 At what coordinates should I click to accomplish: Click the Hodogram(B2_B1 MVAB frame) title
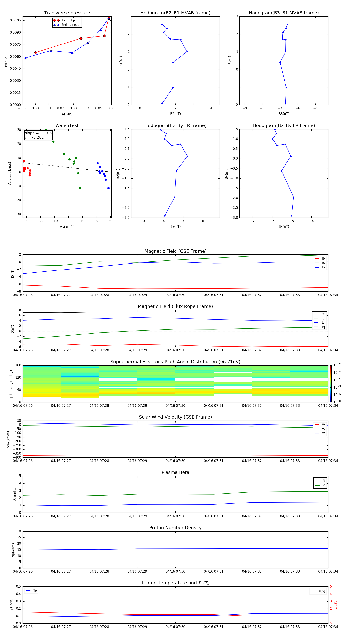[x=175, y=13]
